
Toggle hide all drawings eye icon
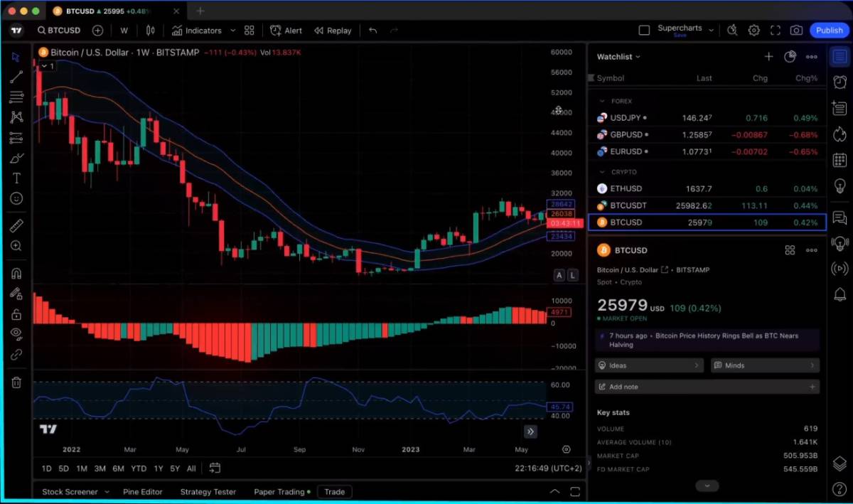pos(16,333)
